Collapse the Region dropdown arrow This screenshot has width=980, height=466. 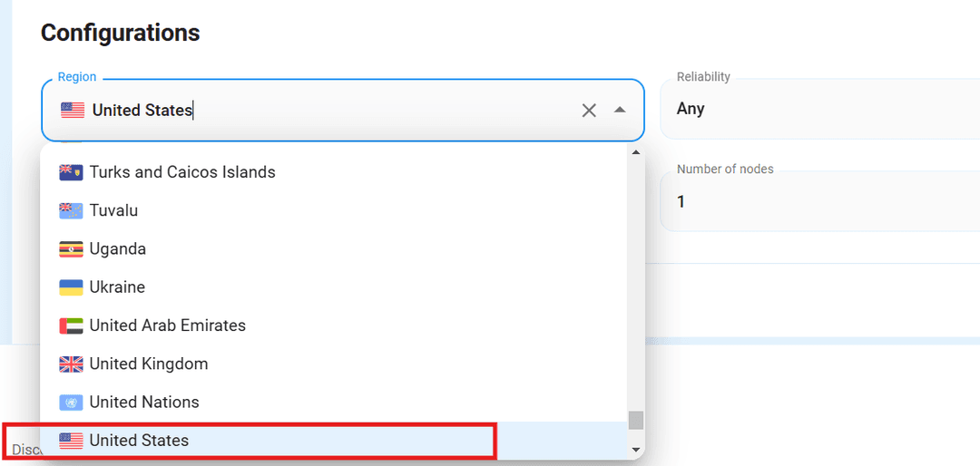pos(620,111)
